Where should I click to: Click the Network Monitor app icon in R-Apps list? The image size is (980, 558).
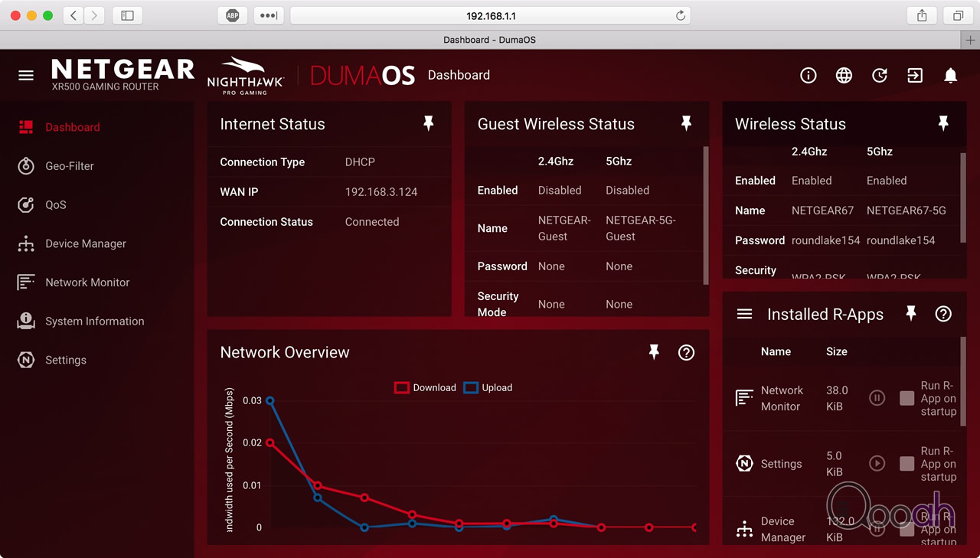744,398
